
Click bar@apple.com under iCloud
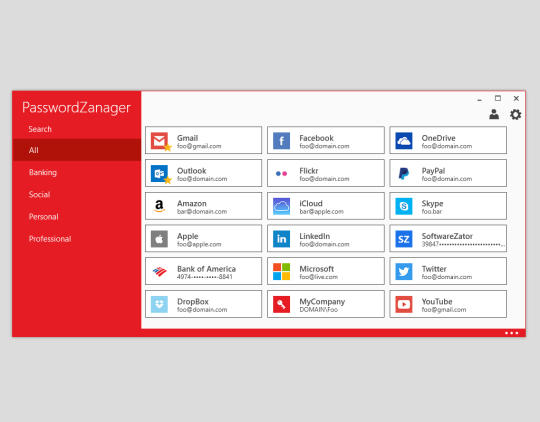(321, 212)
